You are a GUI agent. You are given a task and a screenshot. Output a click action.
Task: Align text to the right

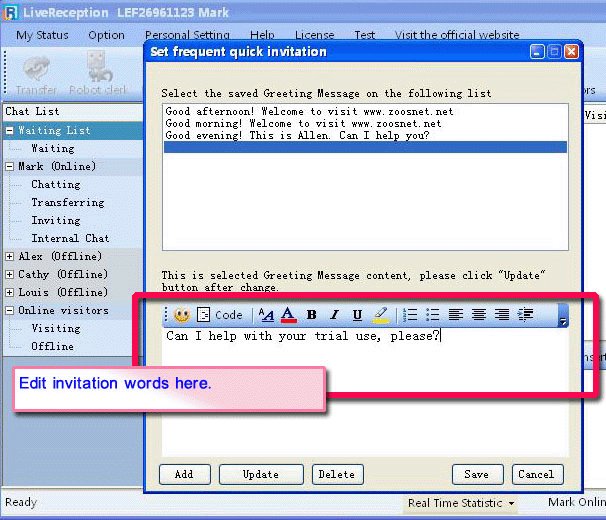coord(502,315)
